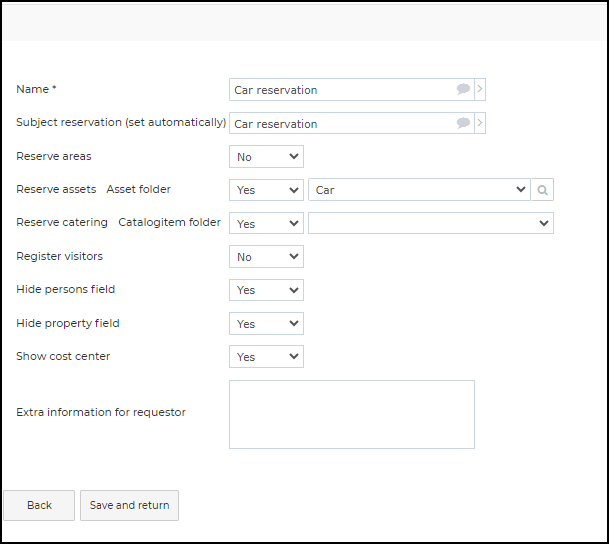Click the arrow button next to Name field
The width and height of the screenshot is (609, 544).
480,89
